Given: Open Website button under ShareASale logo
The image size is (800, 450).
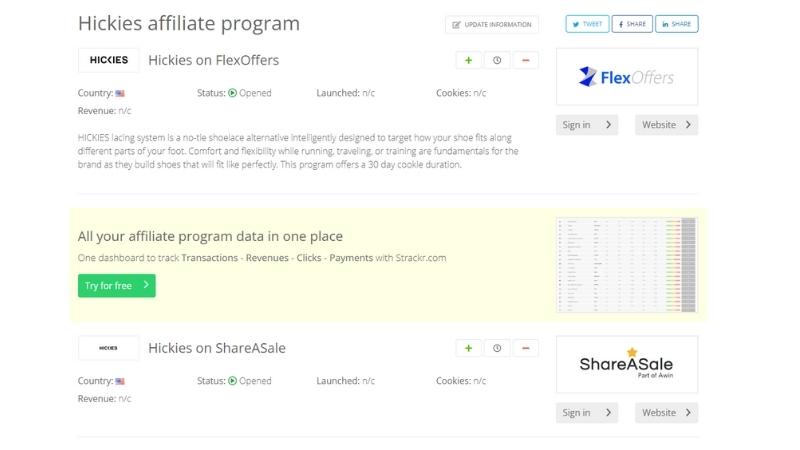Looking at the screenshot, I should click(666, 412).
